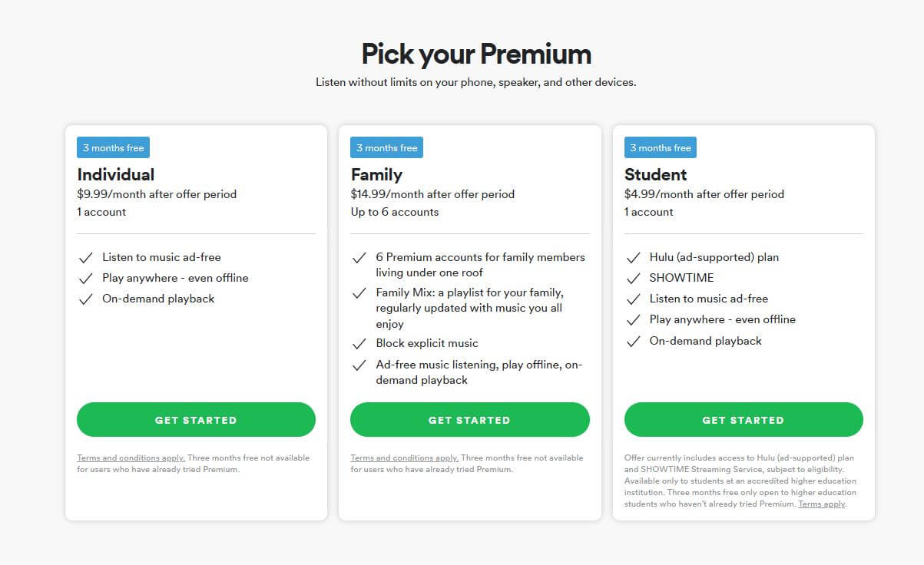Click the "3 months free" badge on Family plan
This screenshot has height=565, width=924.
pos(386,147)
